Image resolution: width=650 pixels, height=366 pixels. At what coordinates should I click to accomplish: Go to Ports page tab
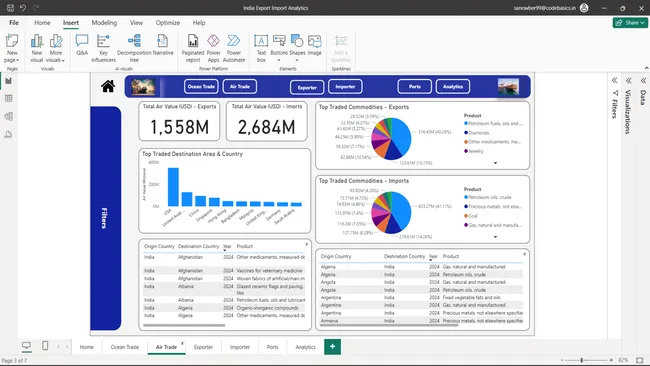tap(272, 347)
